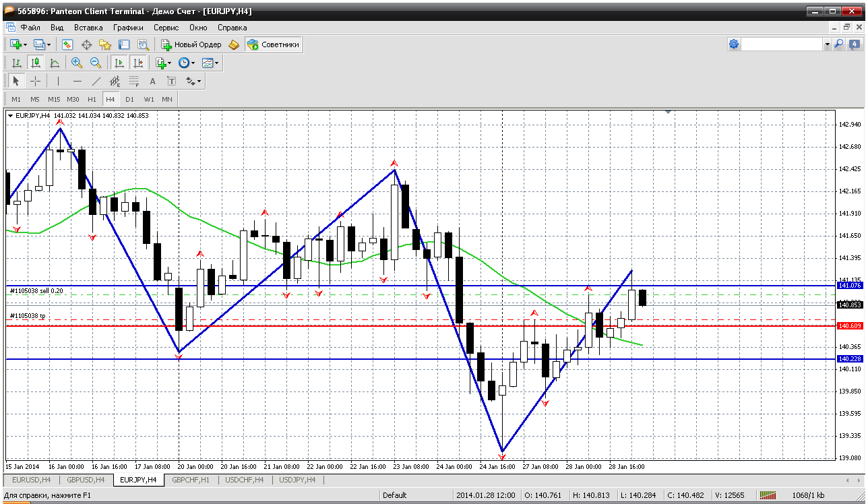The width and height of the screenshot is (868, 504).
Task: Expand the templates dropdown arrow
Action: [x=217, y=63]
